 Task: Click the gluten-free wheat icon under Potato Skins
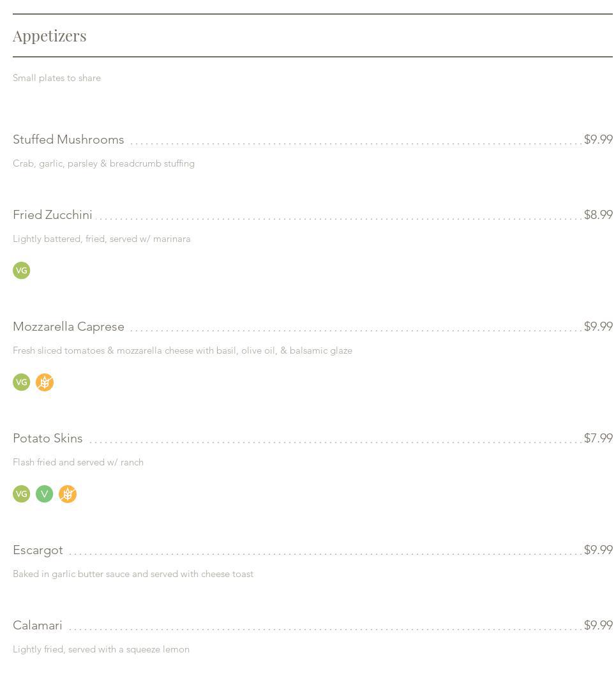(68, 494)
